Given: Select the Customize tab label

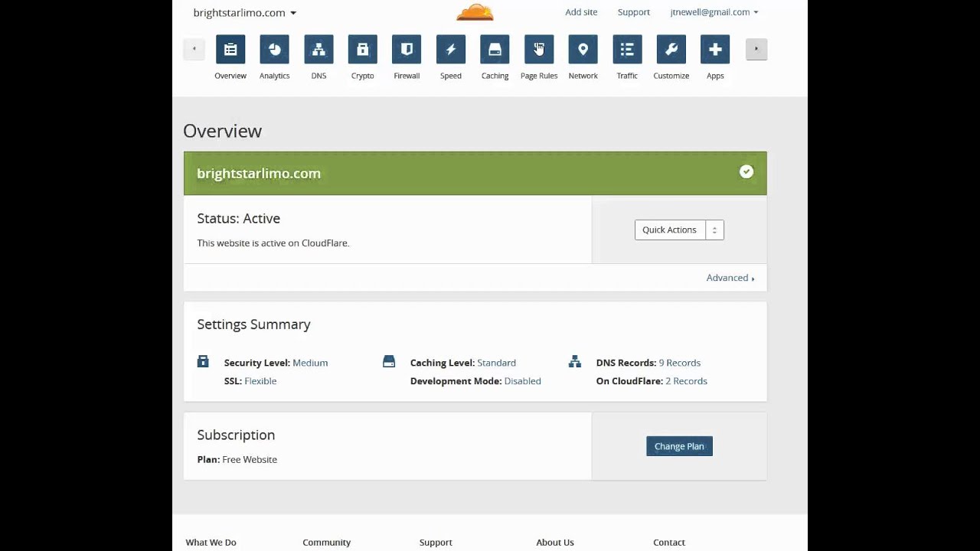Looking at the screenshot, I should pyautogui.click(x=671, y=76).
